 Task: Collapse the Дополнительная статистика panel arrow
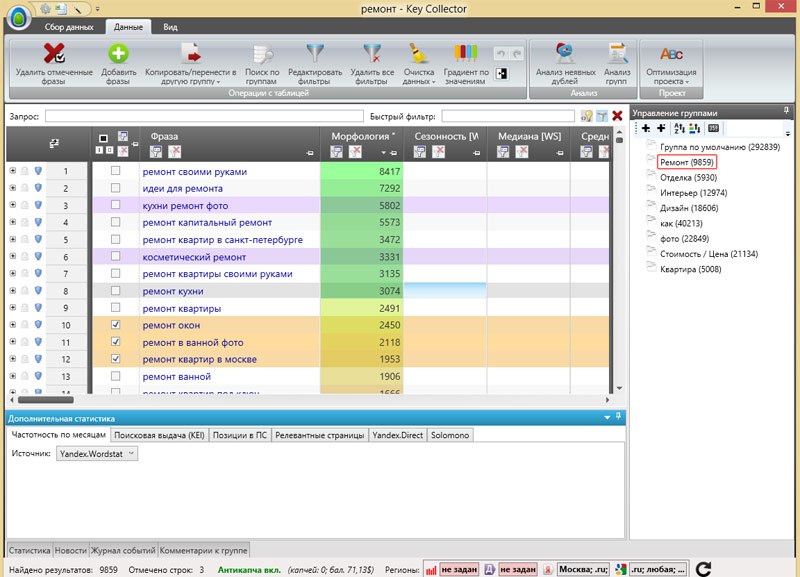[x=607, y=418]
